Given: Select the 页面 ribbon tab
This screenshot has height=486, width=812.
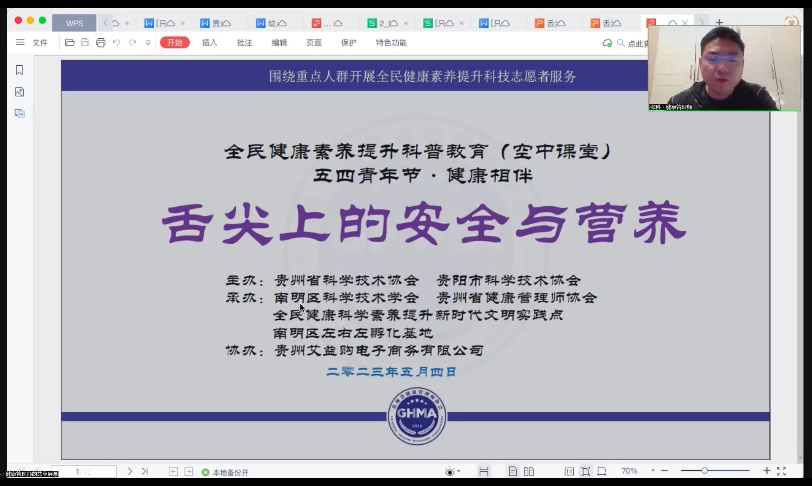Looking at the screenshot, I should (314, 42).
